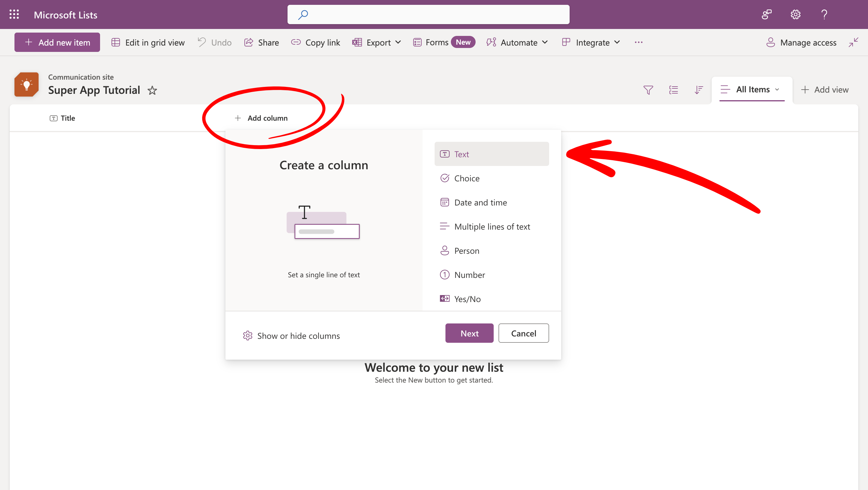Viewport: 868px width, 490px height.
Task: Toggle the compact list view icon
Action: (x=673, y=90)
